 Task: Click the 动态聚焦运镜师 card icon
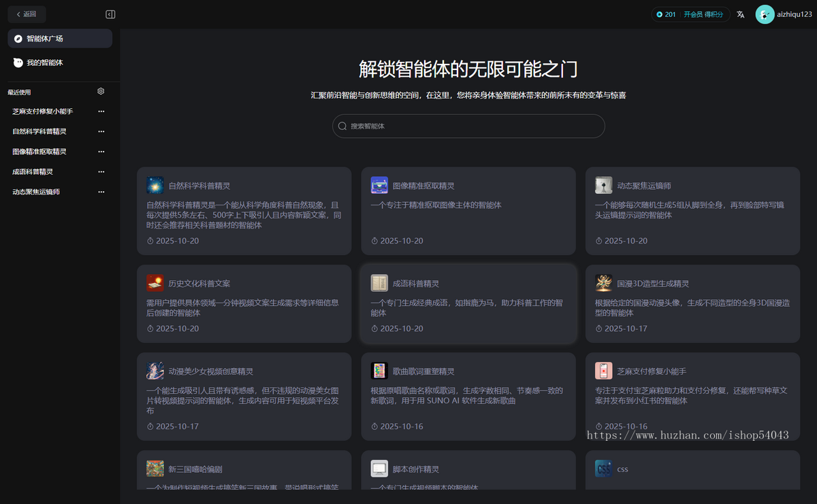click(x=603, y=185)
